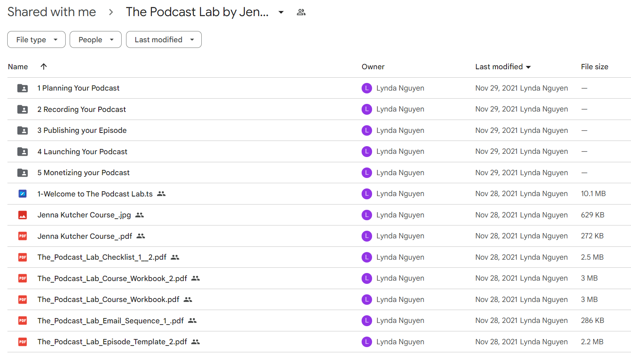Screen dimensions: 631x364
Task: Click the 286 KB file size value
Action: point(592,321)
